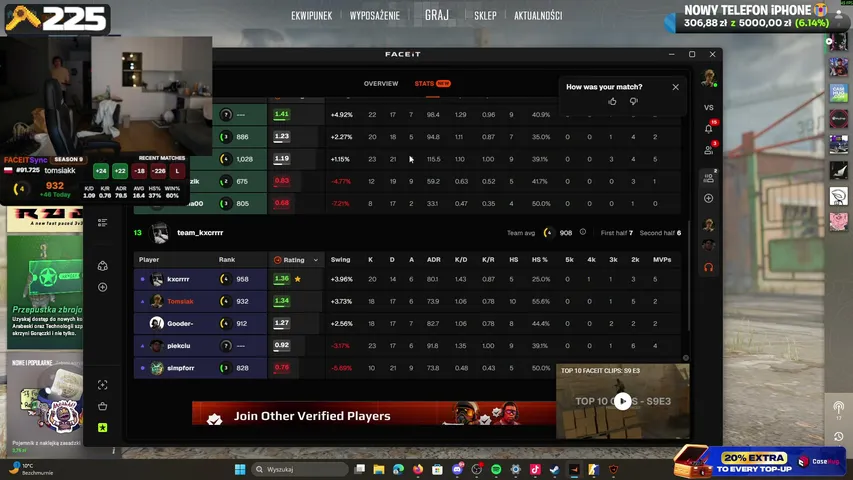Open SKLEP in the game top menu

pos(485,16)
